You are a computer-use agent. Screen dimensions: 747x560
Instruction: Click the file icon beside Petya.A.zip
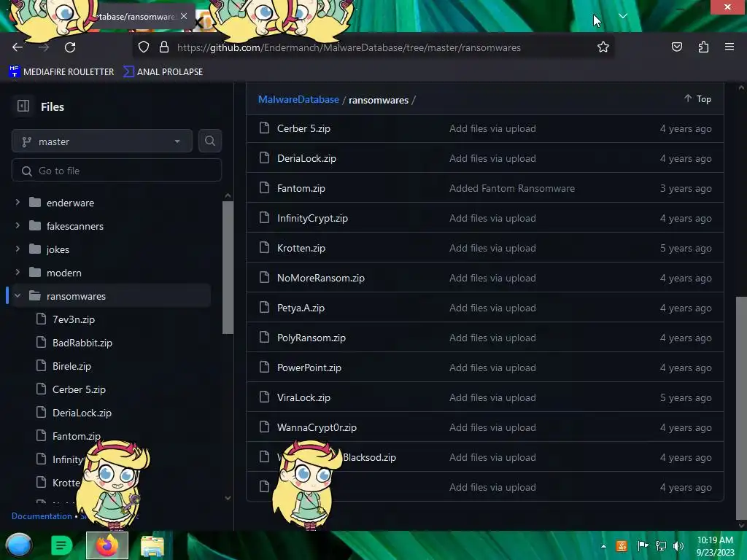264,308
